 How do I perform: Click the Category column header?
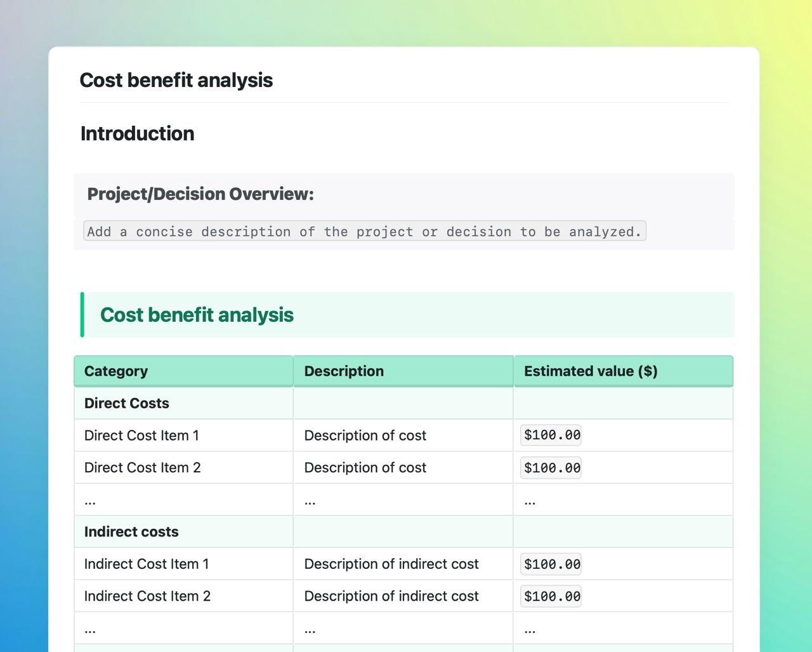coord(115,371)
